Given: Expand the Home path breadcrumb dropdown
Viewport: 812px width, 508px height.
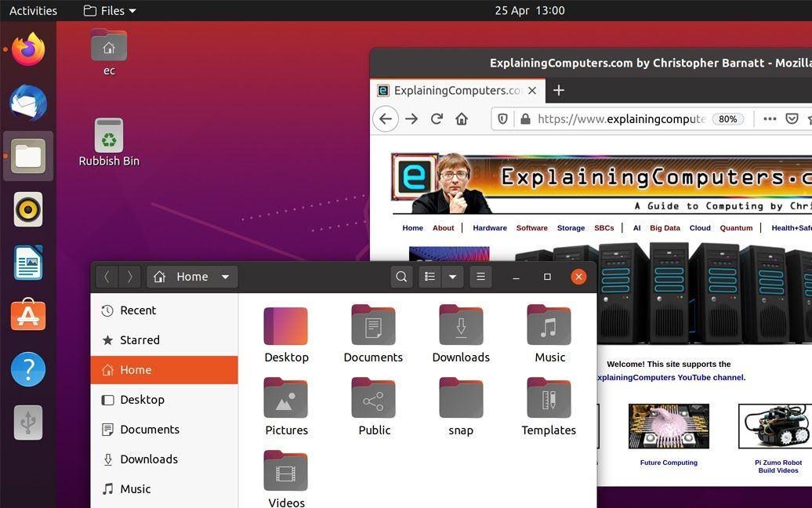Looking at the screenshot, I should point(225,276).
